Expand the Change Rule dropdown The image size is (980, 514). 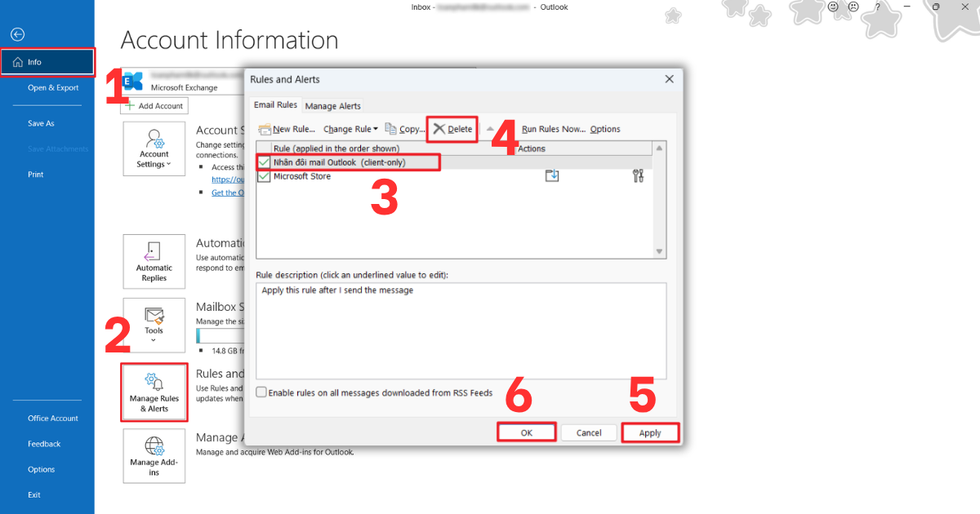point(351,129)
